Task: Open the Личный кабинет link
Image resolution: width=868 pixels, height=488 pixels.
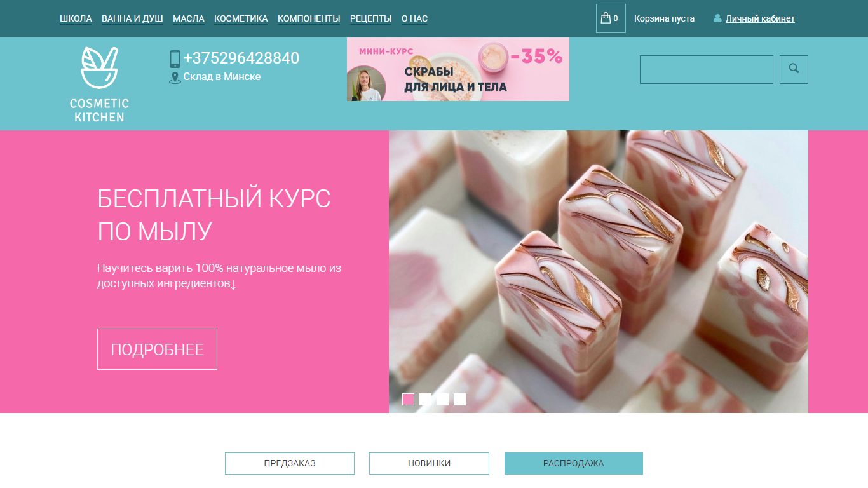Action: [760, 18]
